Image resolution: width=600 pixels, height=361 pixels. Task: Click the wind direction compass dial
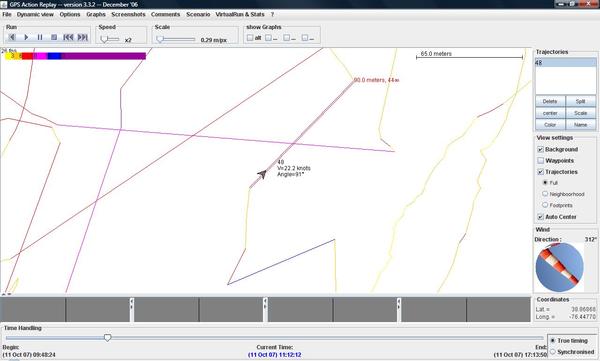(559, 268)
